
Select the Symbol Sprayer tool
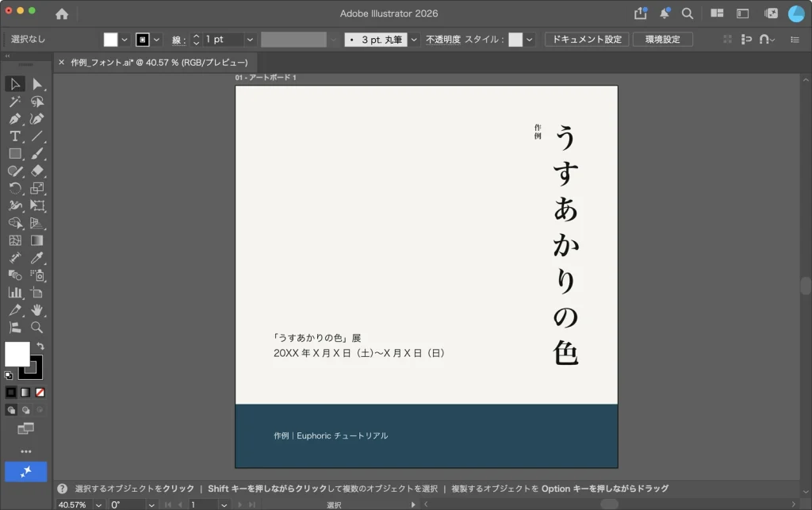[37, 275]
